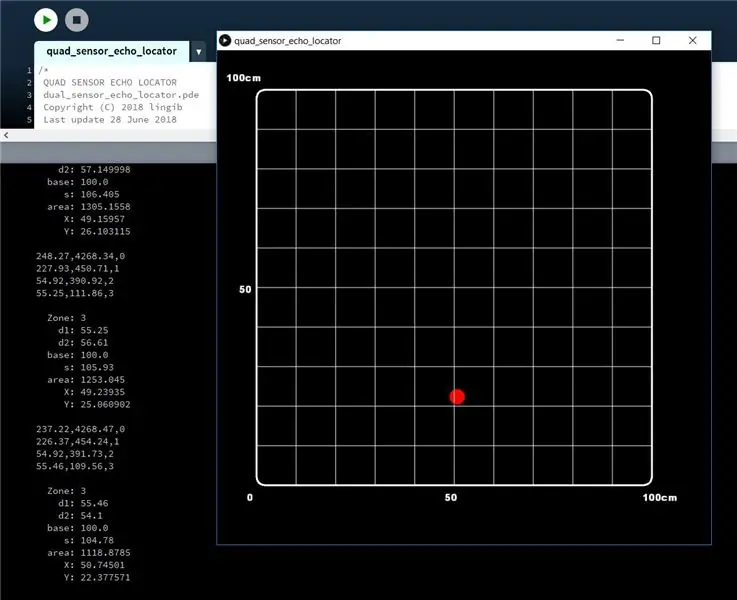Open the tab dropdown arrow
This screenshot has width=737, height=600.
tap(198, 52)
